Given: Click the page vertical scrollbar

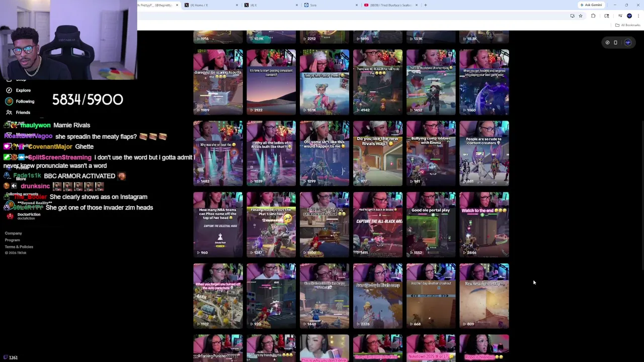Looking at the screenshot, I should [641, 196].
